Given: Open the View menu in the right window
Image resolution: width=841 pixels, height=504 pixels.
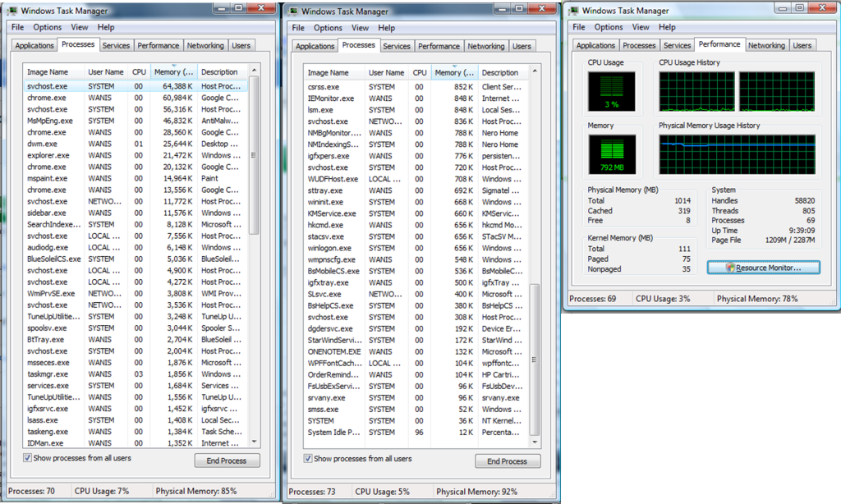Looking at the screenshot, I should pos(641,27).
